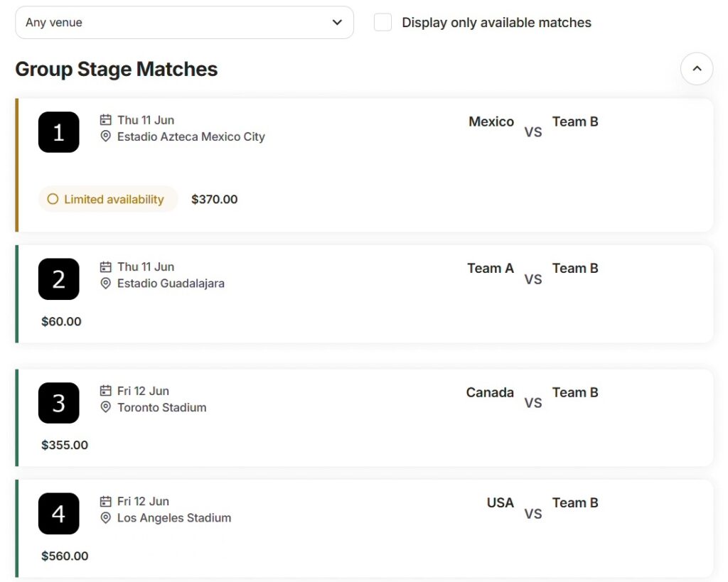Click the location pin beside Los Angeles Stadium

click(x=106, y=518)
